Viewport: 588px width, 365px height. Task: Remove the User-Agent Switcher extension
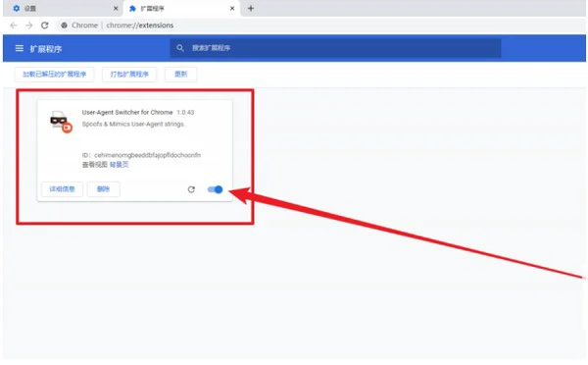coord(104,189)
